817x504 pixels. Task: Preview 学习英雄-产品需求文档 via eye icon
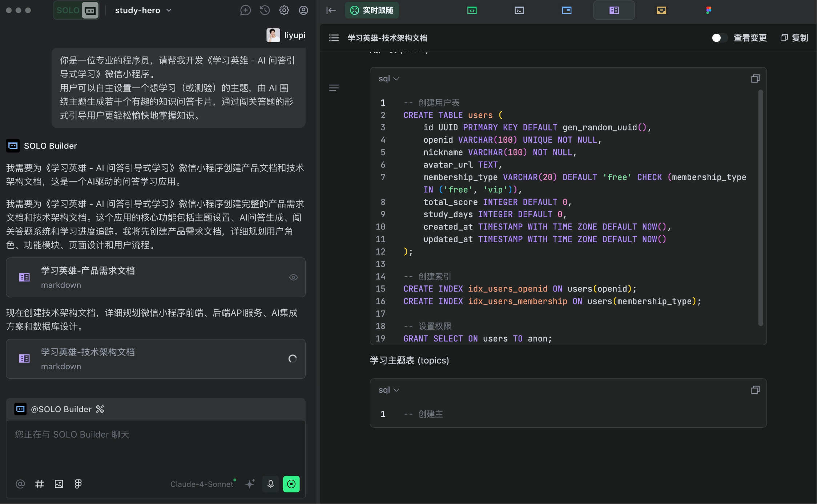coord(293,277)
